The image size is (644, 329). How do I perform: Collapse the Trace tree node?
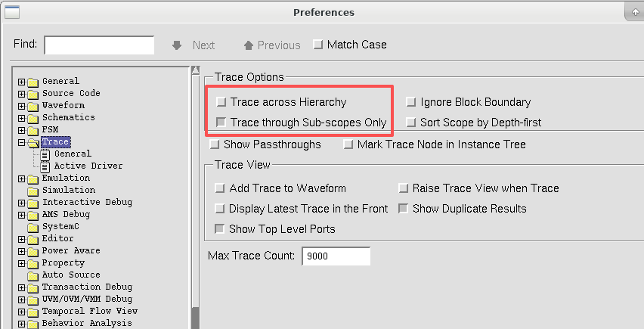pyautogui.click(x=21, y=141)
